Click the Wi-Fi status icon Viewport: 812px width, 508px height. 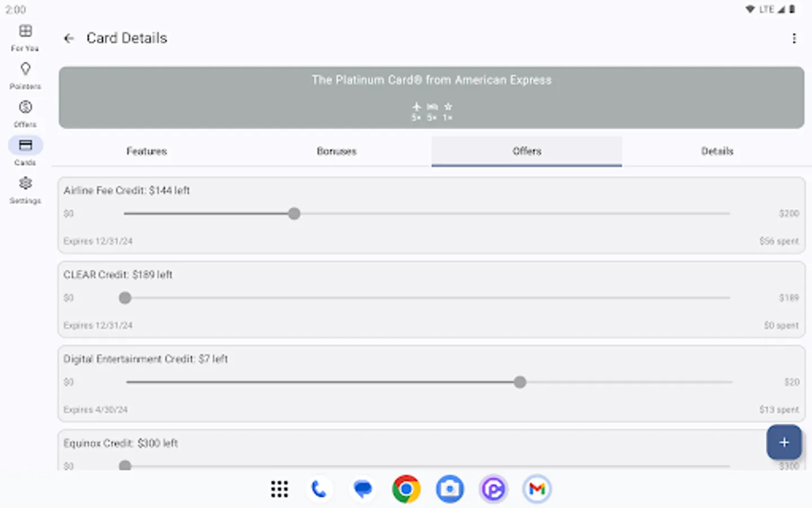coord(750,9)
